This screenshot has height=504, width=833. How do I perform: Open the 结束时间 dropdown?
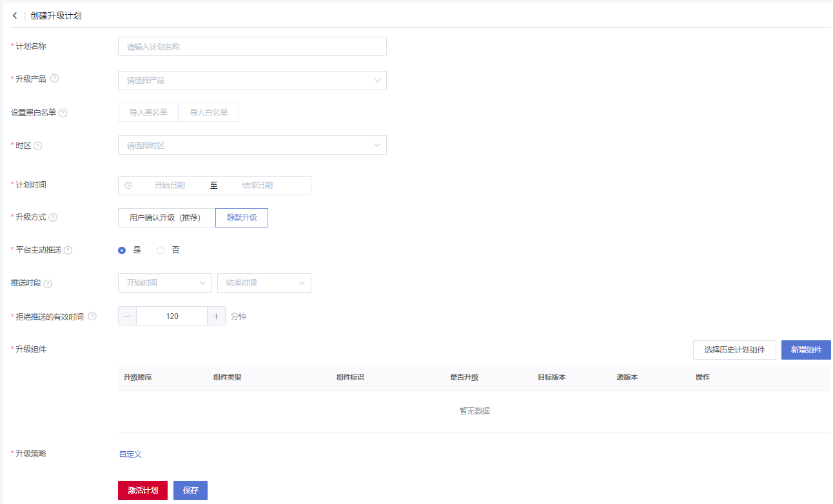[x=264, y=283]
